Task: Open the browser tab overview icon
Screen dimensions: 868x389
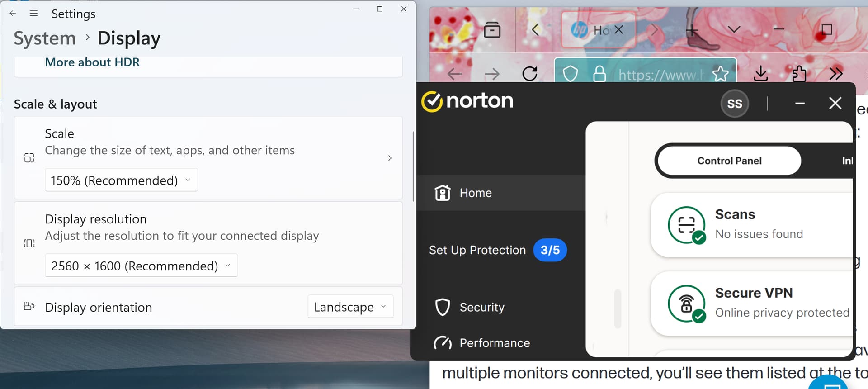Action: coord(492,30)
